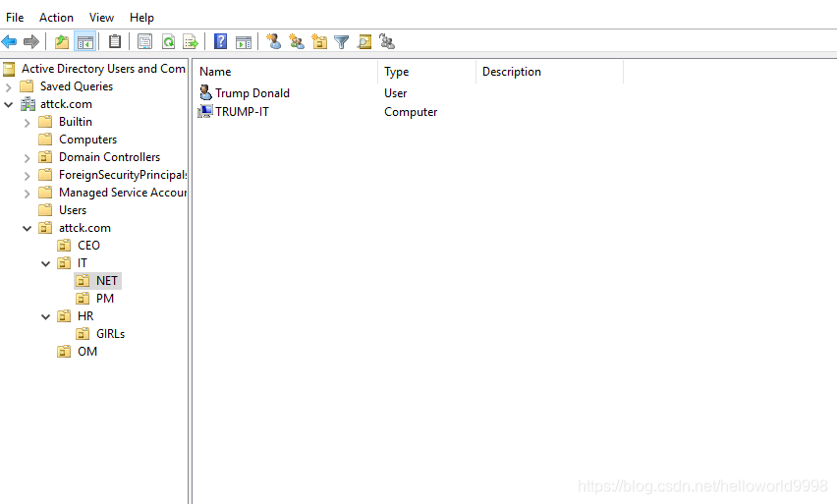Screen dimensions: 837x504
Task: Select the Computers container
Action: 87,140
